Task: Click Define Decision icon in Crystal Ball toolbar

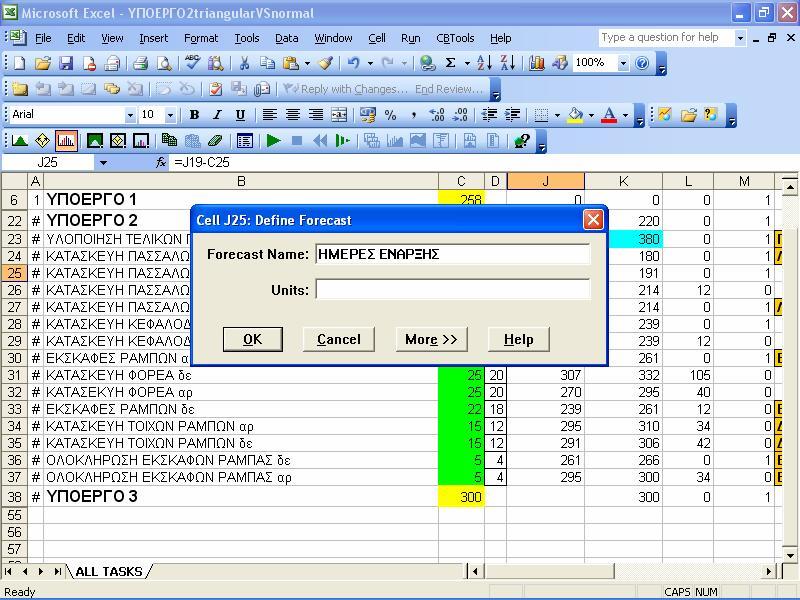Action: 42,141
